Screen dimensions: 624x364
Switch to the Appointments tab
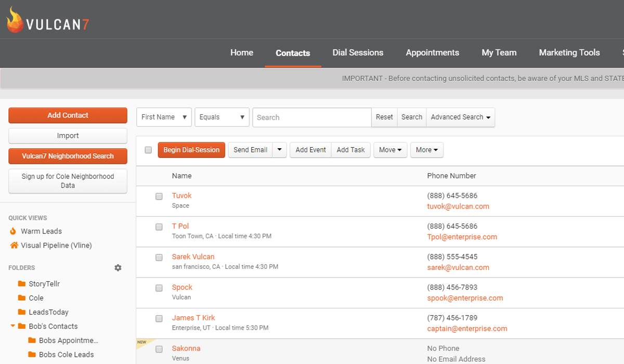pyautogui.click(x=433, y=53)
